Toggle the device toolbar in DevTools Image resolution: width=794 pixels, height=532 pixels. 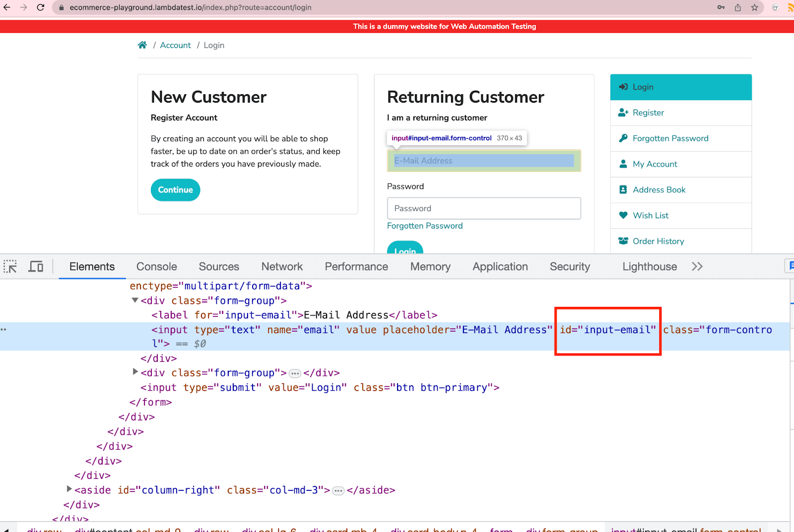point(36,266)
